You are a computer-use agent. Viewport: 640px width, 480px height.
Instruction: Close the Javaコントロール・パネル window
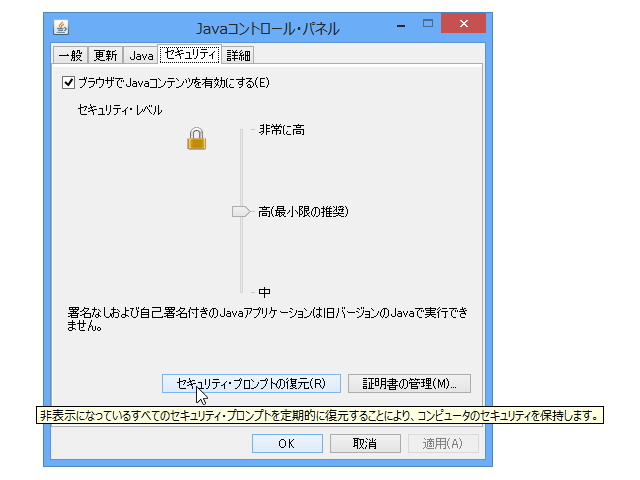click(464, 23)
